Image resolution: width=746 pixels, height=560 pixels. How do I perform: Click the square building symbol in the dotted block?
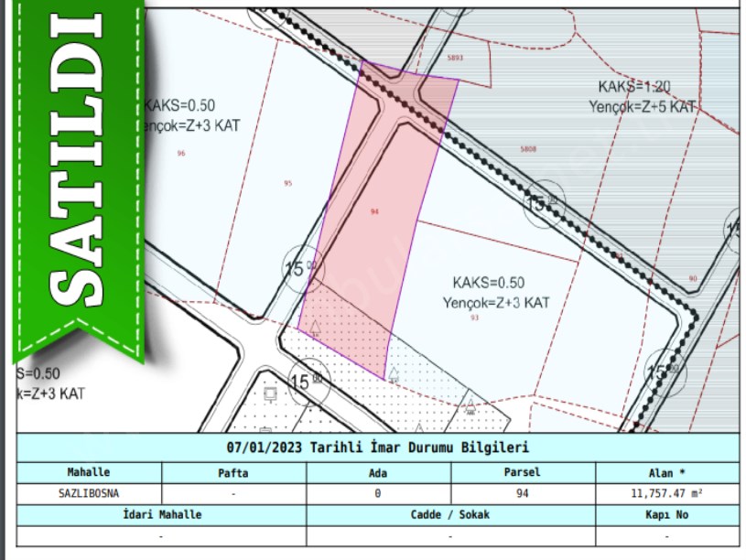[x=270, y=394]
